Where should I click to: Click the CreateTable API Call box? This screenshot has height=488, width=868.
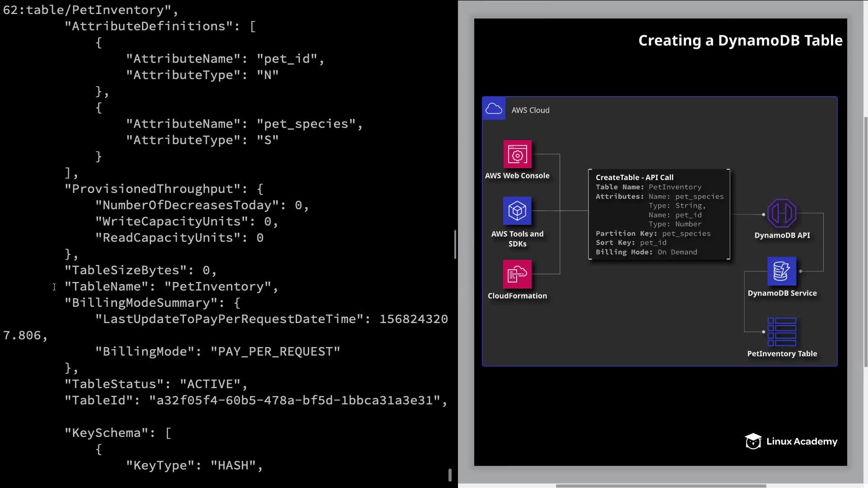(659, 215)
